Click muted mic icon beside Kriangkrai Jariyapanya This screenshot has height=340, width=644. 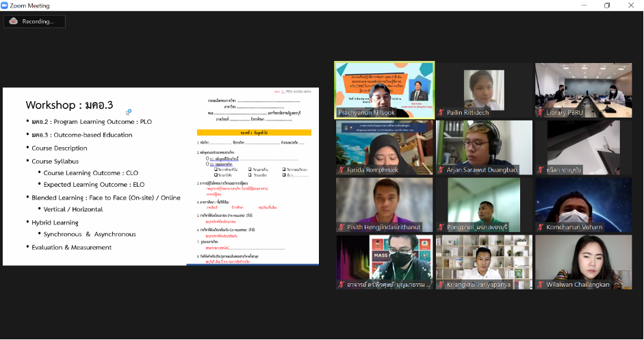[x=441, y=285]
